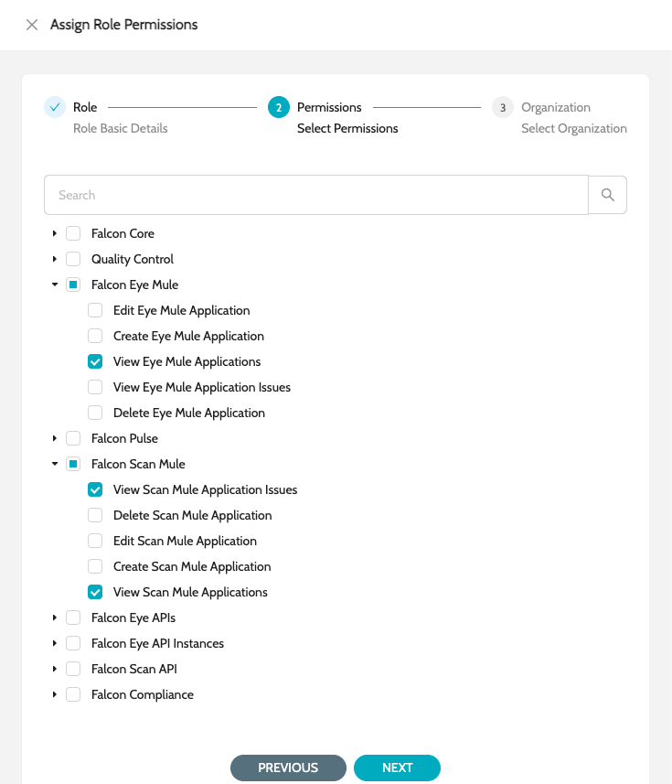The image size is (672, 784).
Task: Toggle the Falcon Eye Mule parent checkbox
Action: pyautogui.click(x=73, y=285)
